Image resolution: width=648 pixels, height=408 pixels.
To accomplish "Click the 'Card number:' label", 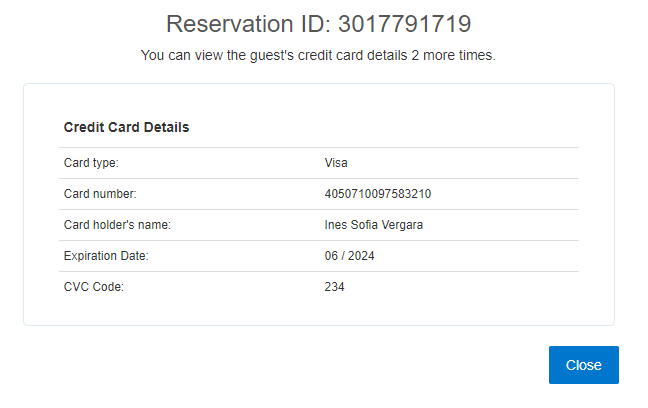I will point(99,194).
